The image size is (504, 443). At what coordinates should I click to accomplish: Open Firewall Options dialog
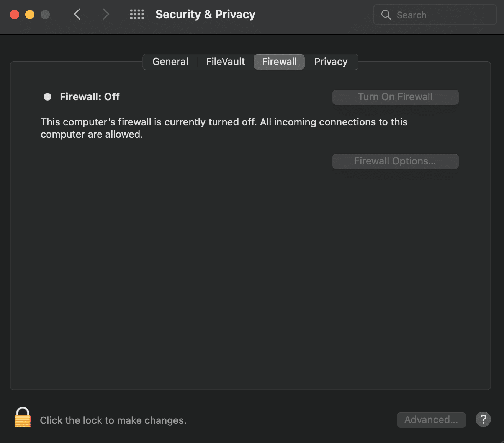395,161
